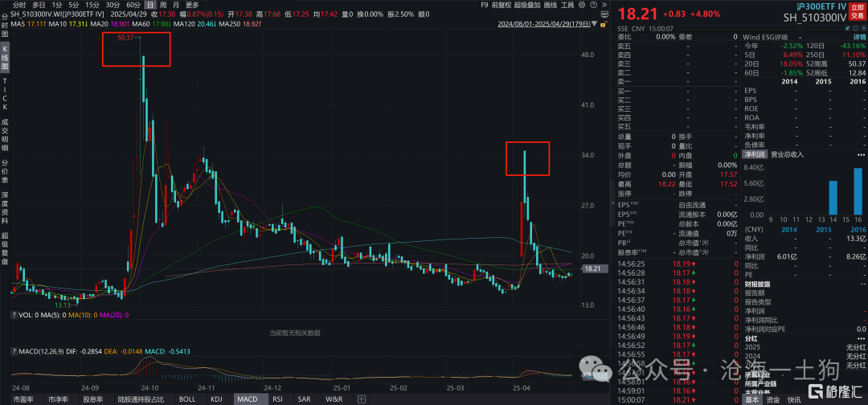
Task: Add a new indicator with the plus icon
Action: tap(362, 399)
